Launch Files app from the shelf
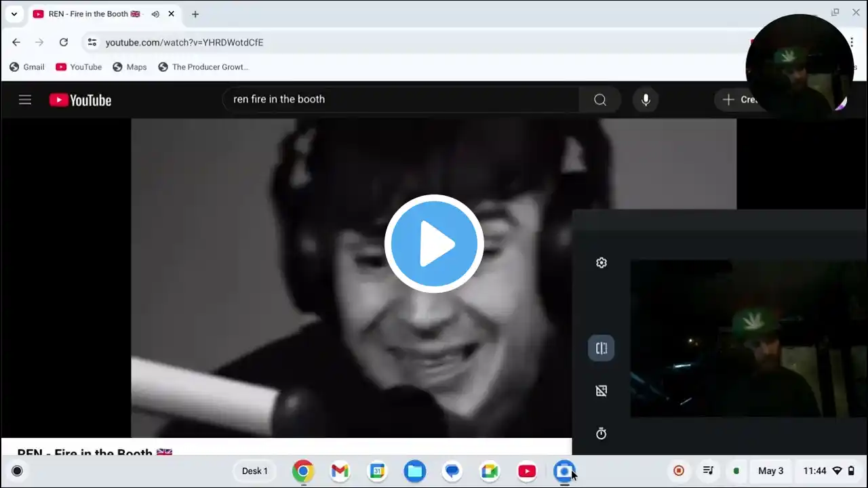 coord(415,471)
